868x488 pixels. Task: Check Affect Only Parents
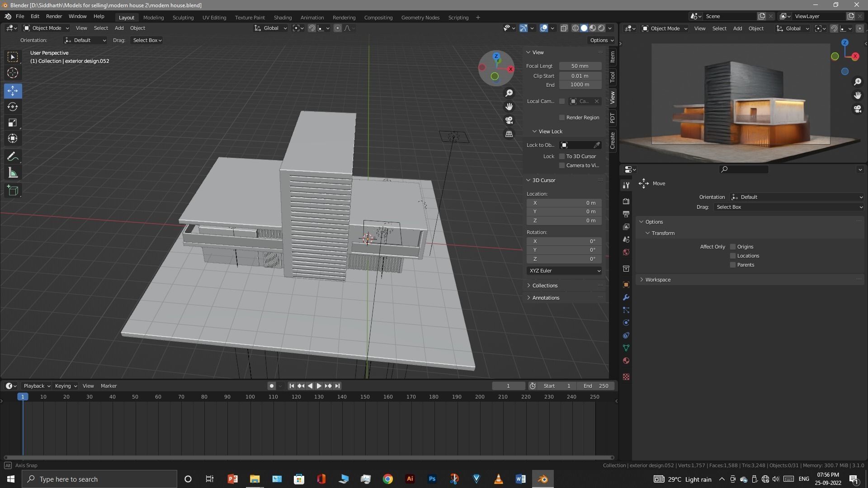pos(733,265)
